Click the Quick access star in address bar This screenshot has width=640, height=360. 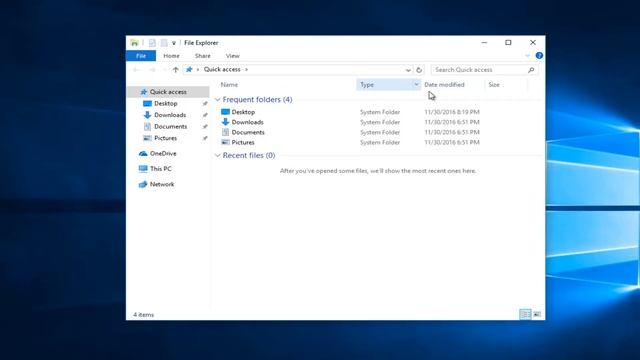pos(189,70)
